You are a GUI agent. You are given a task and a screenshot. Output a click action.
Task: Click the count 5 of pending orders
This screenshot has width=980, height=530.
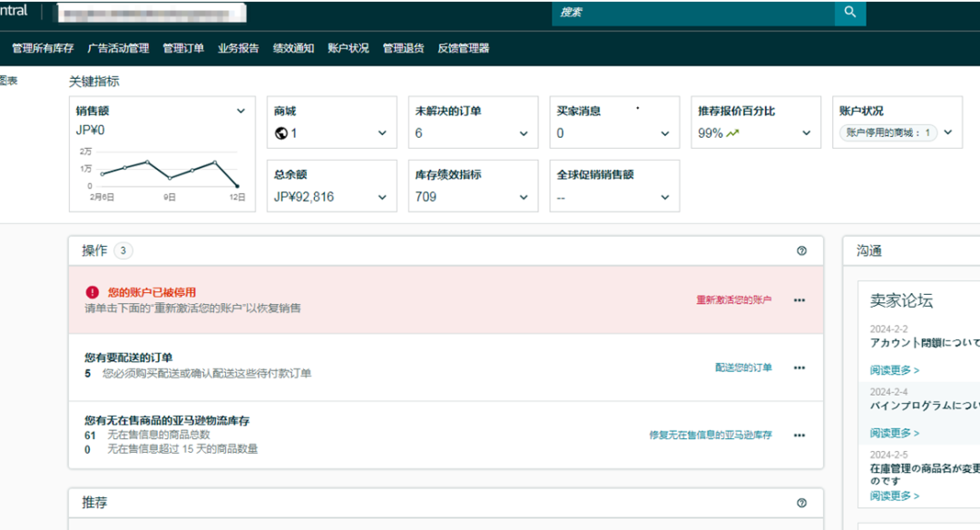point(87,373)
